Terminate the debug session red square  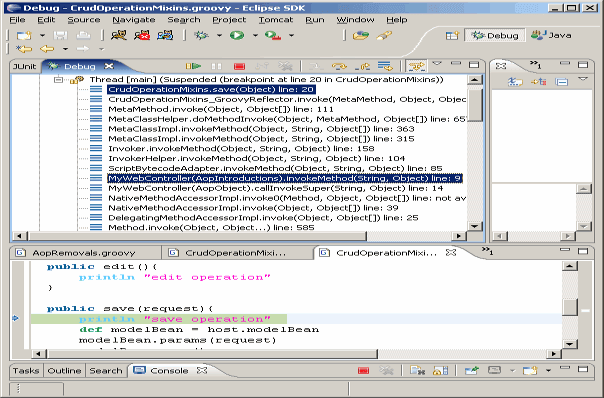[239, 66]
